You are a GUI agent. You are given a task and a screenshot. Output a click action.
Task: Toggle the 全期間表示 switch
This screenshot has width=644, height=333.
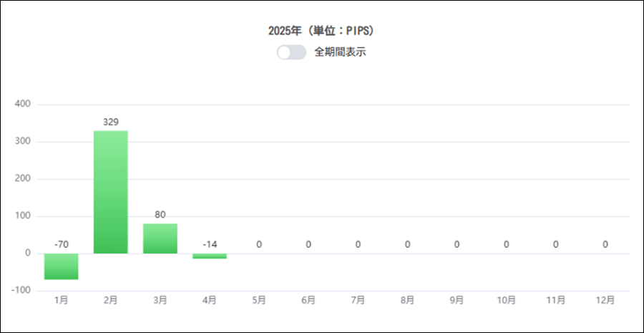(291, 52)
